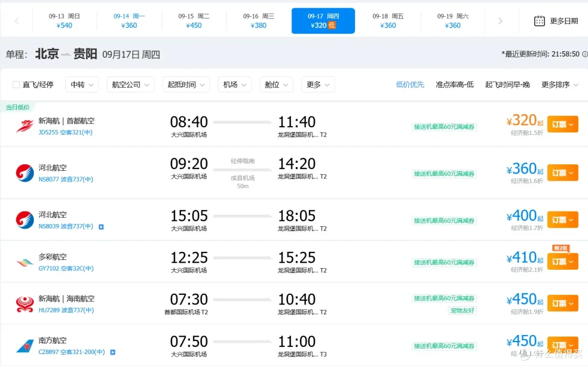This screenshot has width=588, height=366.
Task: Click the JD5255 空客321 flight number link
Action: (65, 132)
